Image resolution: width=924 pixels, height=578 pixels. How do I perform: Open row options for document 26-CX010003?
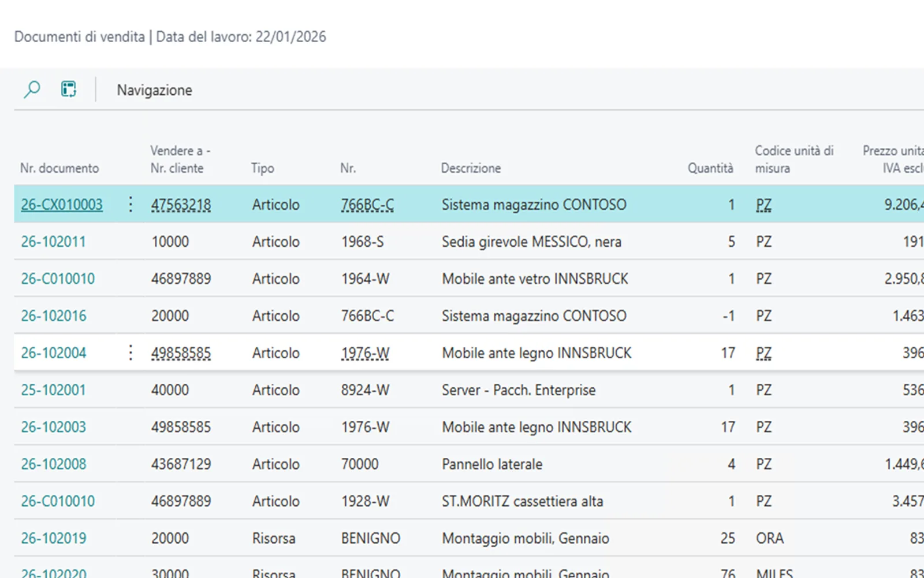click(131, 204)
